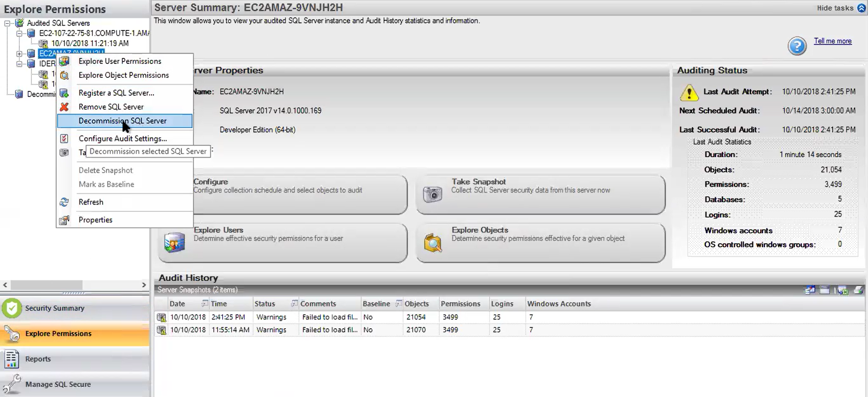Sort snapshots by the Permissions column header
Viewport: 868px width, 397px height.
[464, 304]
